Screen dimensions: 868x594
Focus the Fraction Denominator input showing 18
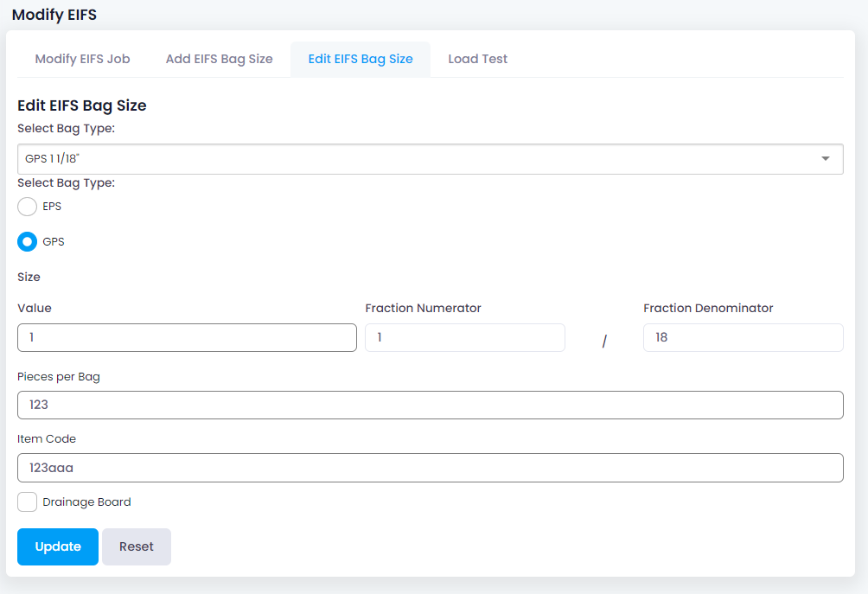click(743, 338)
